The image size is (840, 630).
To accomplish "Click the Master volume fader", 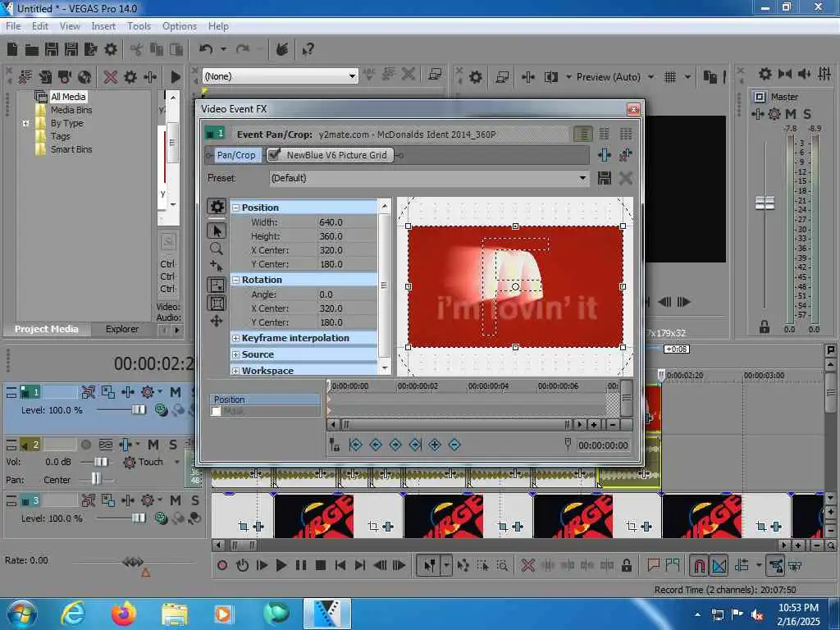I will pos(765,203).
